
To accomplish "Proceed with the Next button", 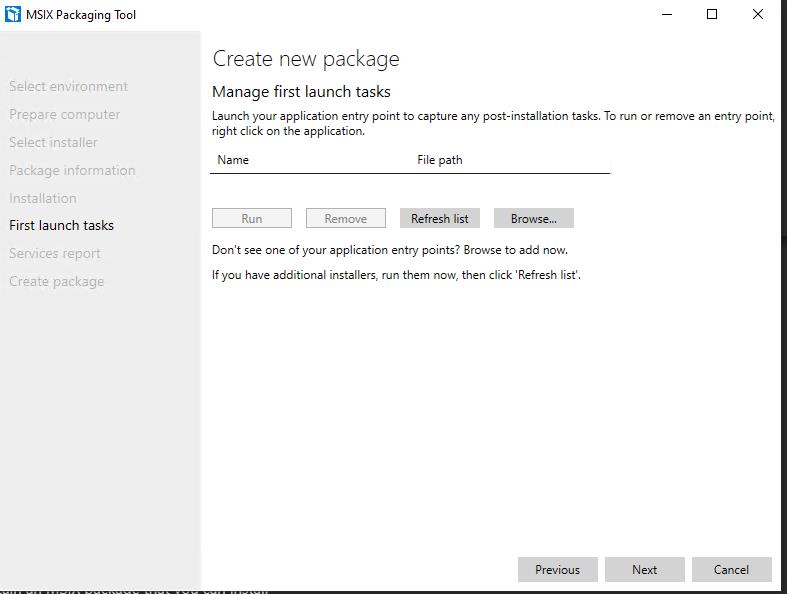I will (x=644, y=569).
